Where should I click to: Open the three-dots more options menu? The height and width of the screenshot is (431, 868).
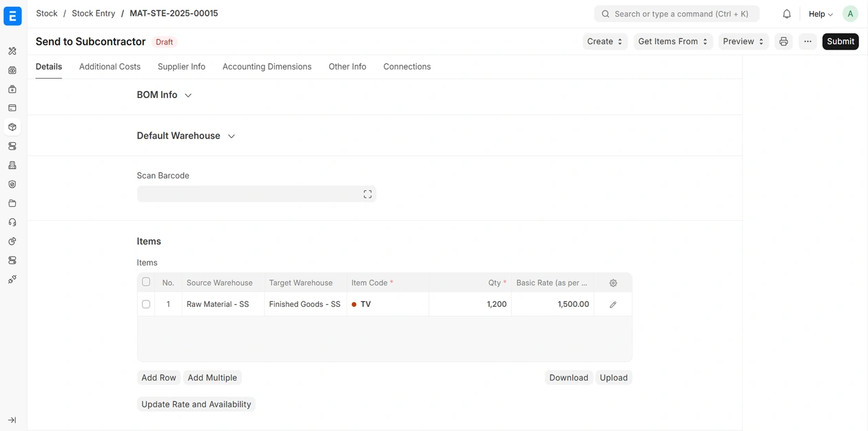[x=807, y=41]
